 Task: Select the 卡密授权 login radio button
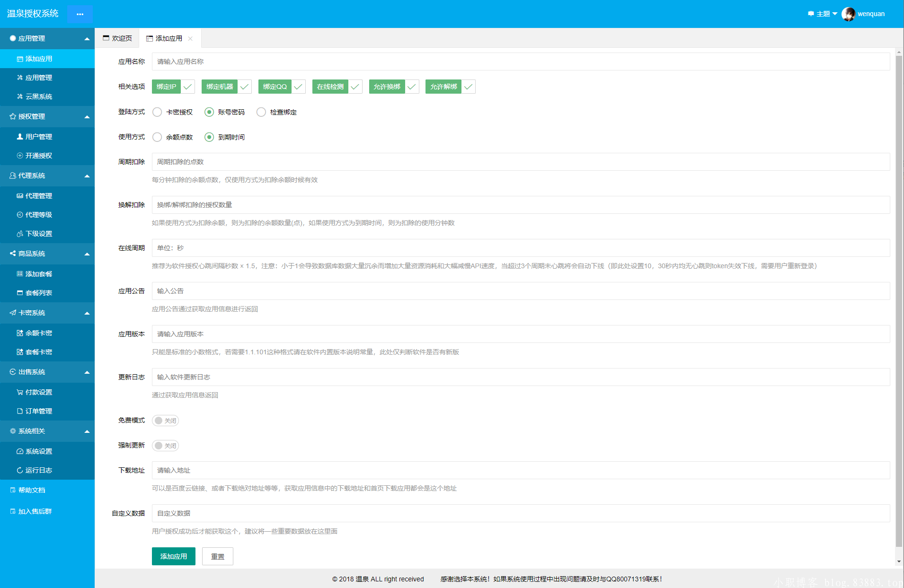pyautogui.click(x=157, y=112)
